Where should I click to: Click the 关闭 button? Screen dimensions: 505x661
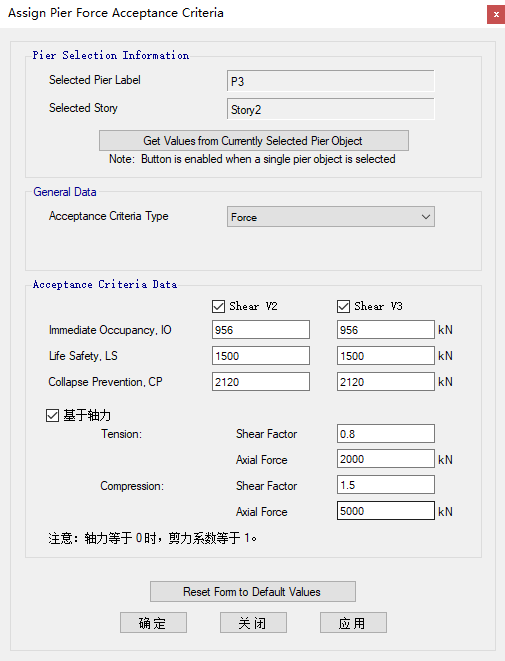[253, 623]
